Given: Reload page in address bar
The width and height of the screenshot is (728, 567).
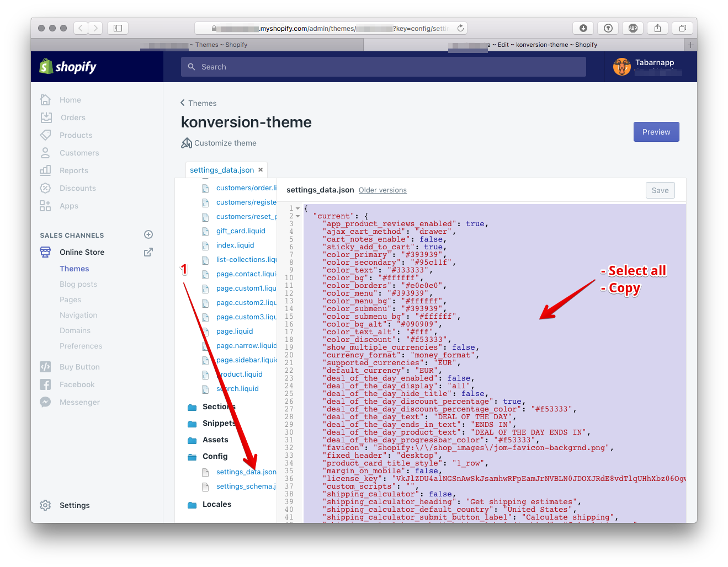Looking at the screenshot, I should [x=460, y=28].
